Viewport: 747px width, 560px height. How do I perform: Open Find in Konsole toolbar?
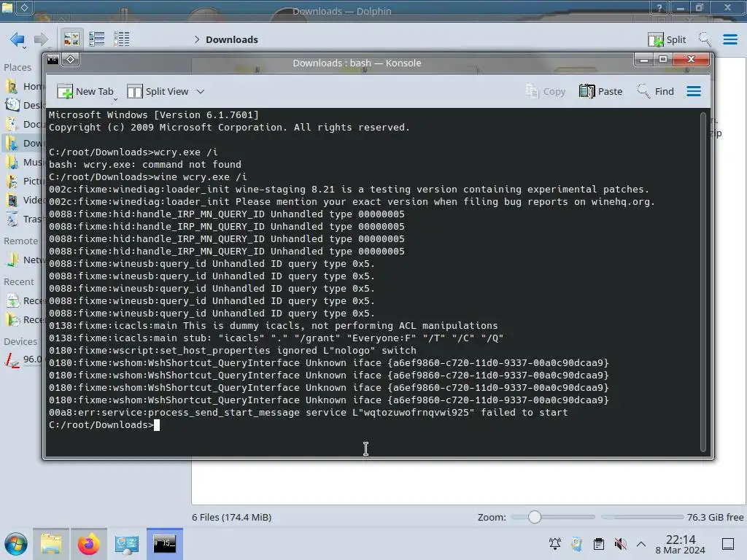[x=655, y=91]
